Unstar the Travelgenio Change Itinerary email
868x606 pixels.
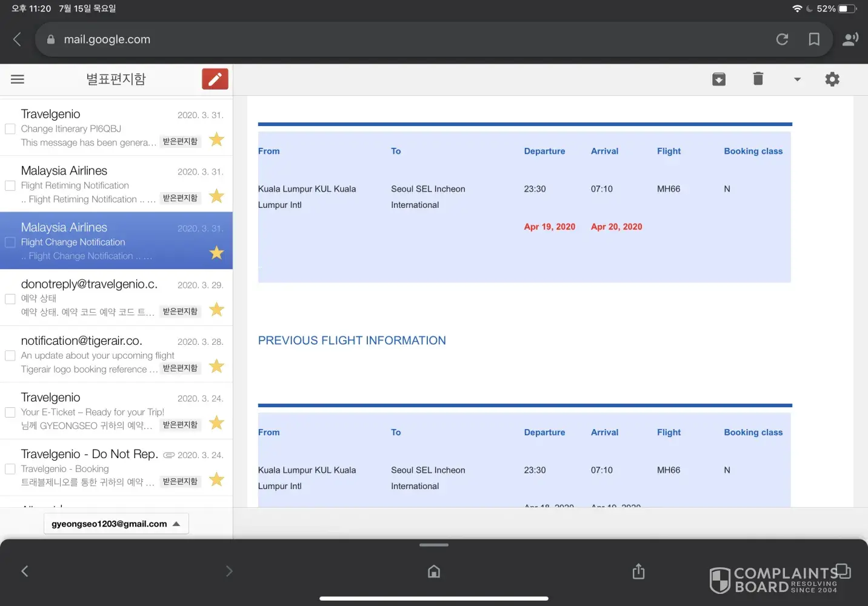click(216, 140)
